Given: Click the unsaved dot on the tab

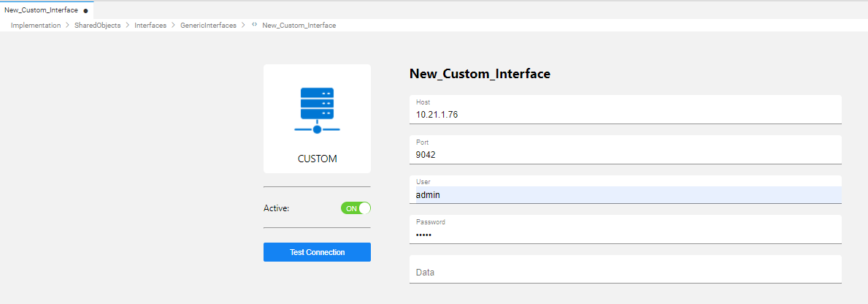Looking at the screenshot, I should (x=86, y=11).
